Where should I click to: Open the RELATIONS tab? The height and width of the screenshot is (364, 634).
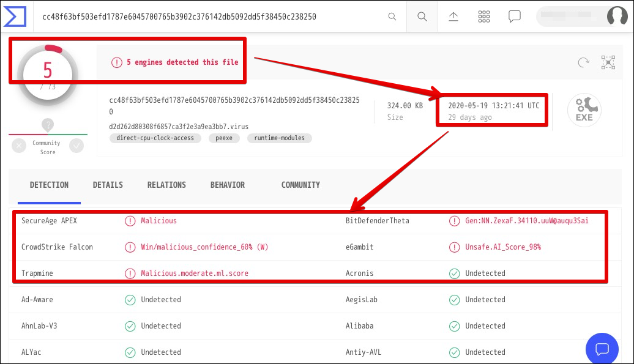[x=166, y=185]
